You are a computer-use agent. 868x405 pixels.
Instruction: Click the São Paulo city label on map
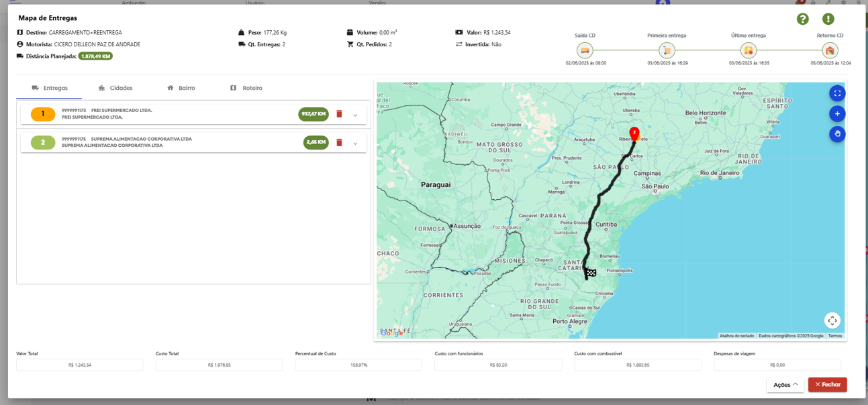pos(655,186)
